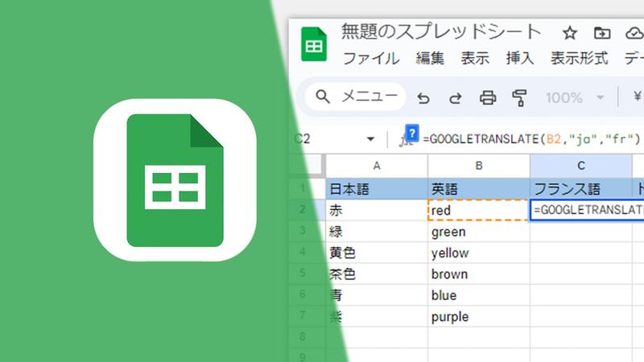The width and height of the screenshot is (644, 362).
Task: Click the magnifier icon in the menu search
Action: click(323, 97)
